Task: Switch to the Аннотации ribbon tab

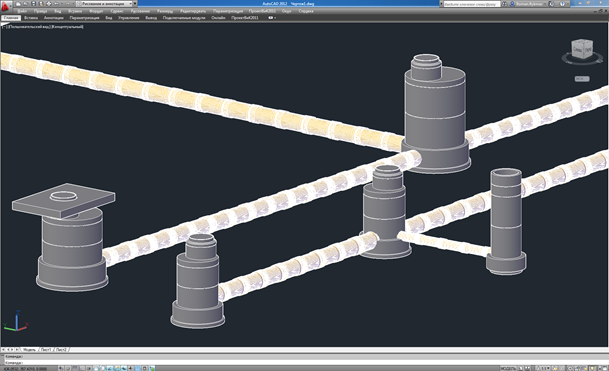Action: coord(54,18)
